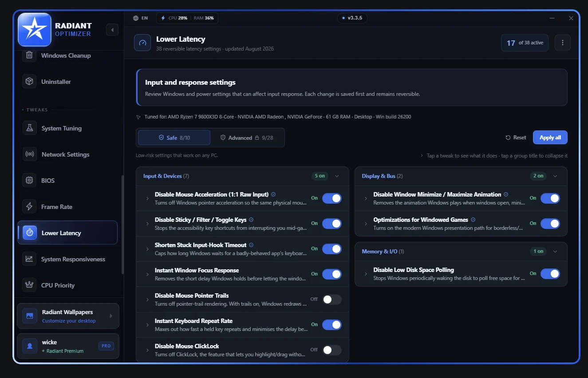Collapse the Input & Devices group chevron
The width and height of the screenshot is (588, 378).
point(337,176)
